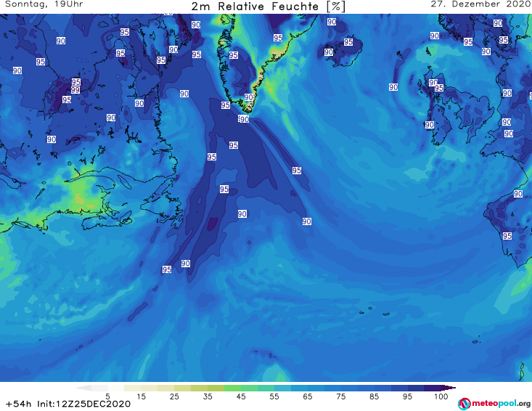The height and width of the screenshot is (411, 532).
Task: Click the legend value '85'
Action: (374, 396)
